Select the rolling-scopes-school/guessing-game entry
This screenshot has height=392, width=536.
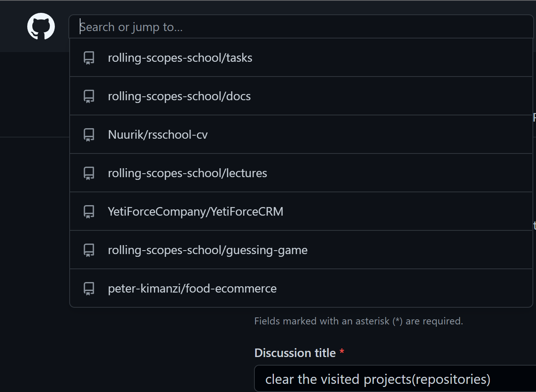click(x=207, y=250)
